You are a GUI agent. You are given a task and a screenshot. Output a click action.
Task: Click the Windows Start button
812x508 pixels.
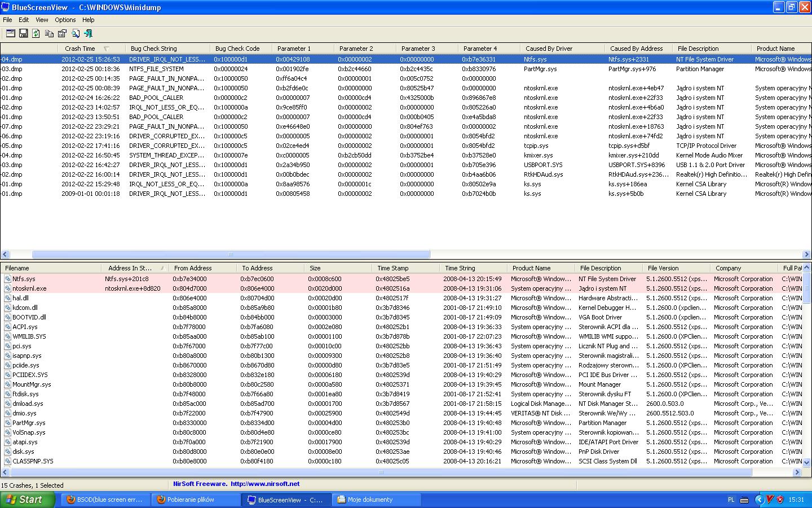point(28,500)
